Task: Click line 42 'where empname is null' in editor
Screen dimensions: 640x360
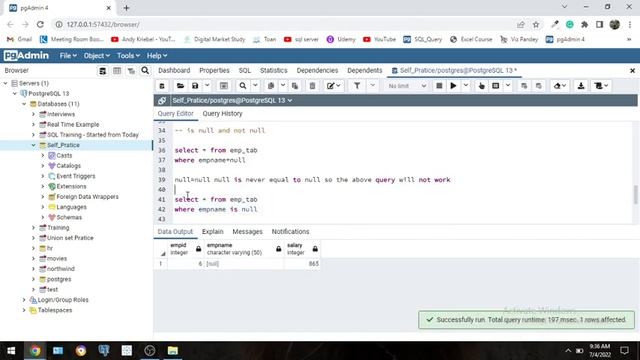Action: click(x=216, y=209)
